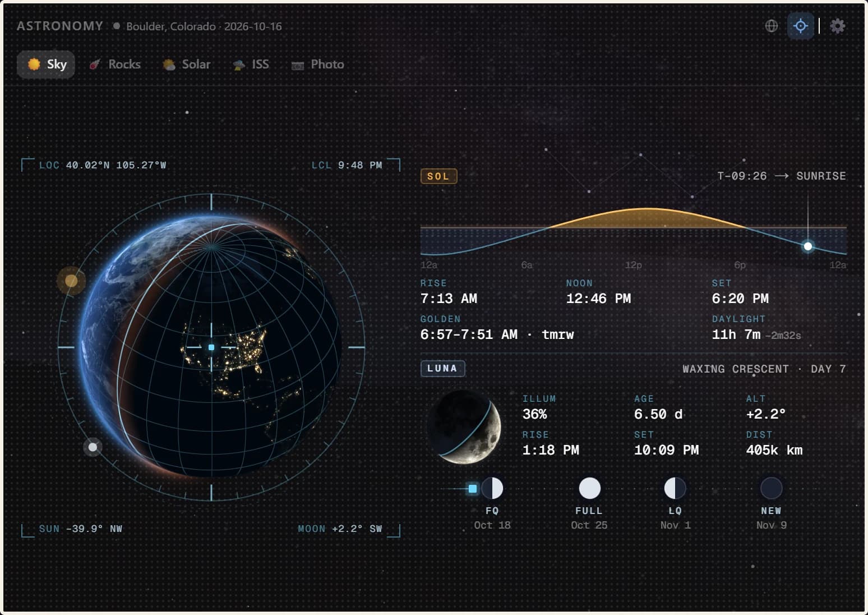The image size is (868, 615).
Task: Click the MOON +2.2° SW readout
Action: (340, 529)
